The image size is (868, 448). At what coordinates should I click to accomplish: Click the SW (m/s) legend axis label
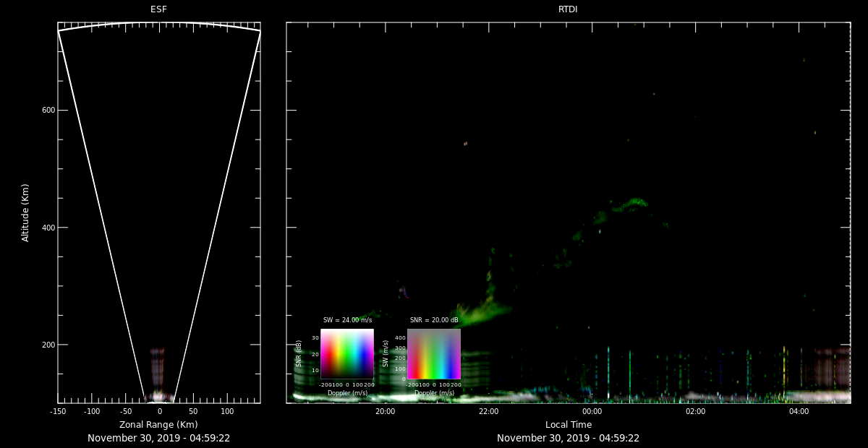[386, 354]
